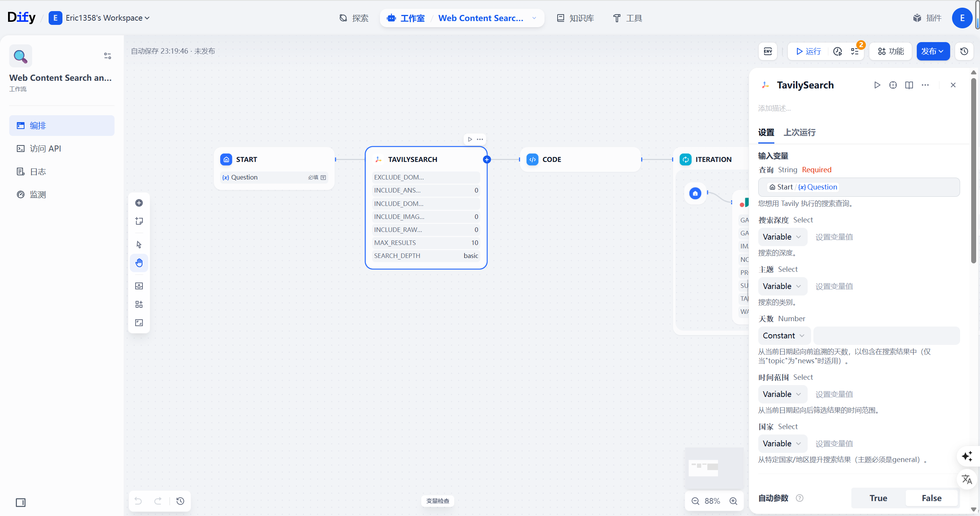The image size is (980, 516).
Task: Open more options in TavilySearch panel header
Action: (925, 85)
